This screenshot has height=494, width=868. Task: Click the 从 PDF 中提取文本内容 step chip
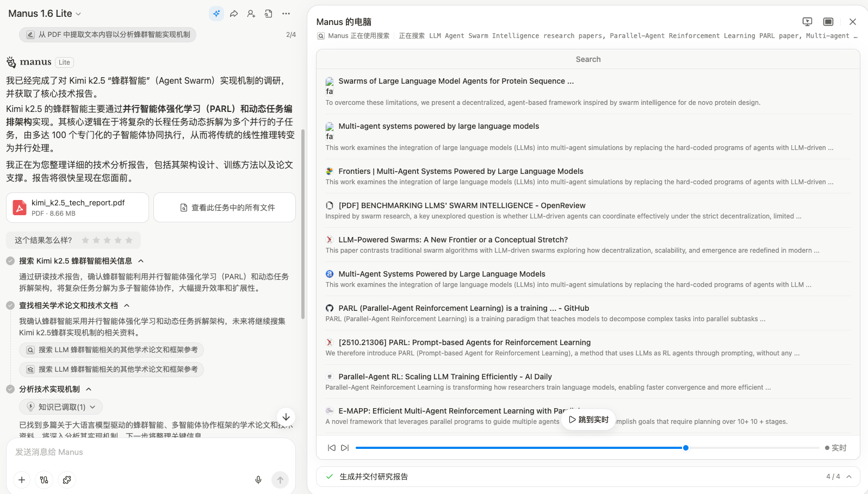tap(108, 35)
